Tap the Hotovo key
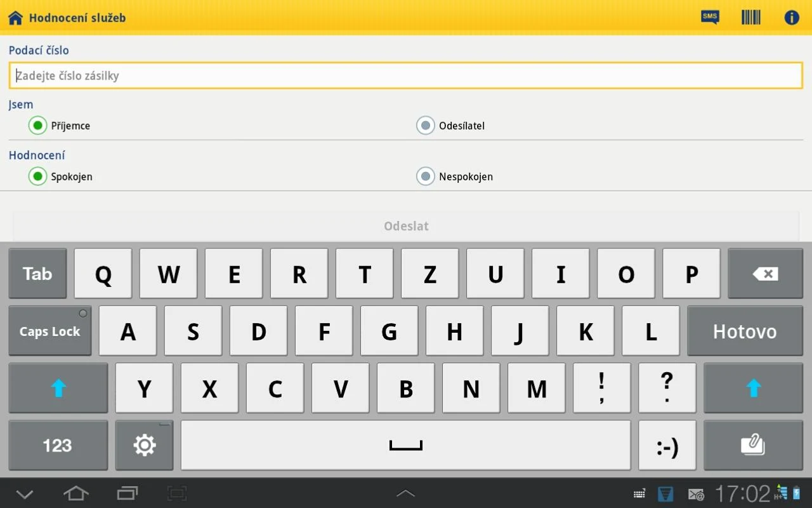812x508 pixels. tap(745, 331)
